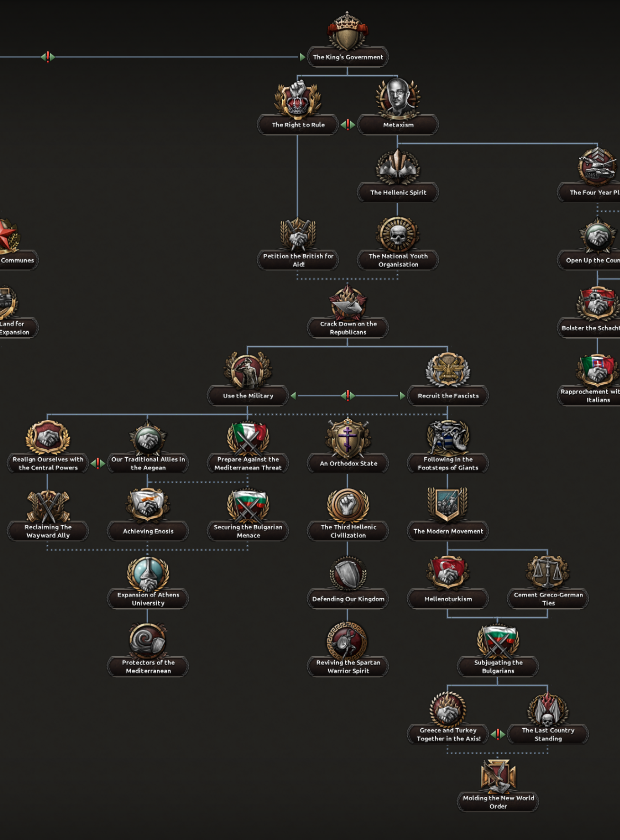Click Defending Our Kingdom shield icon
Screen dimensions: 620x840
(348, 573)
